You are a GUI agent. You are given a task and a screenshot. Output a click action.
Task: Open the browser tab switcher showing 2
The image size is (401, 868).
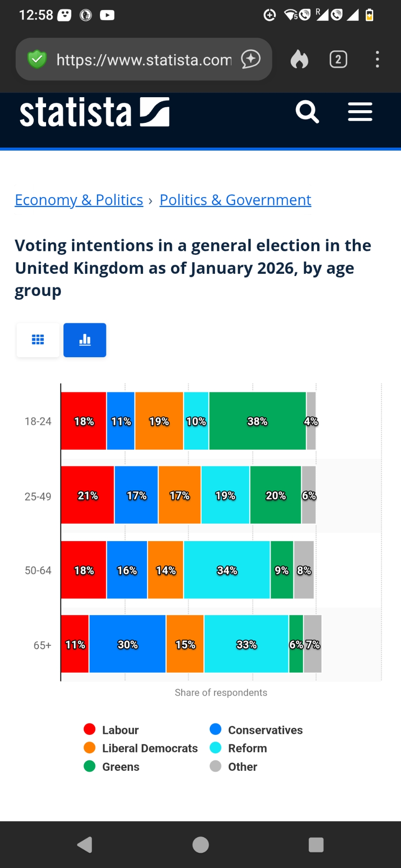[x=338, y=59]
